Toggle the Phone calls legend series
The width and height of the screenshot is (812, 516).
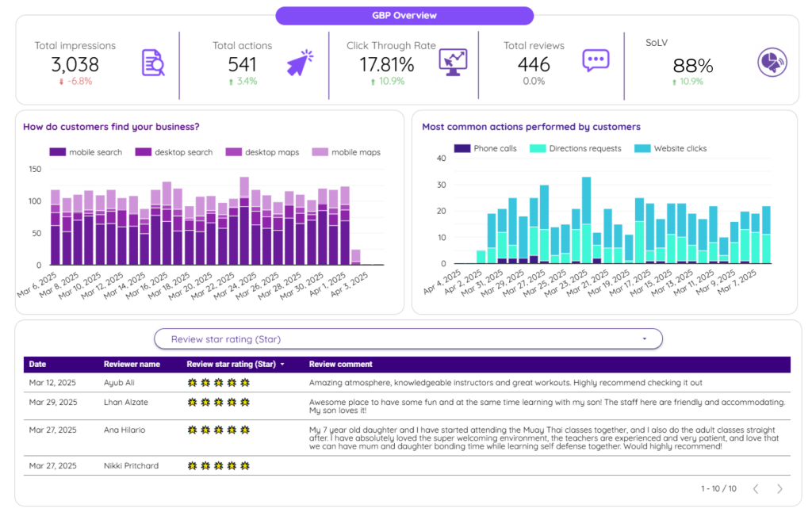485,148
